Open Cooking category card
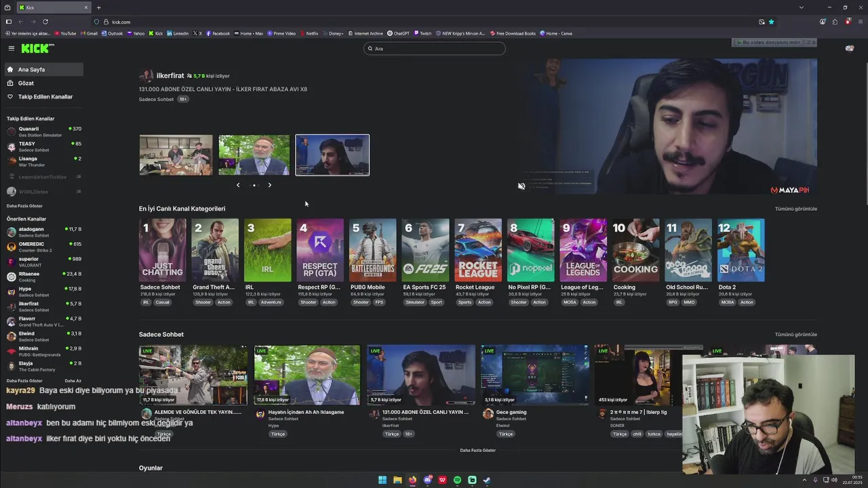The image size is (868, 488). pos(635,250)
